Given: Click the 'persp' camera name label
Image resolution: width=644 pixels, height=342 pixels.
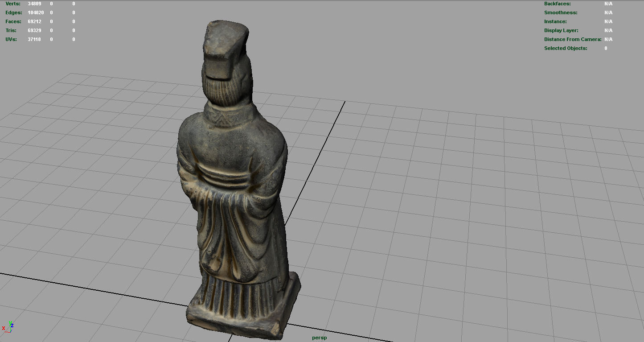Looking at the screenshot, I should (x=319, y=338).
